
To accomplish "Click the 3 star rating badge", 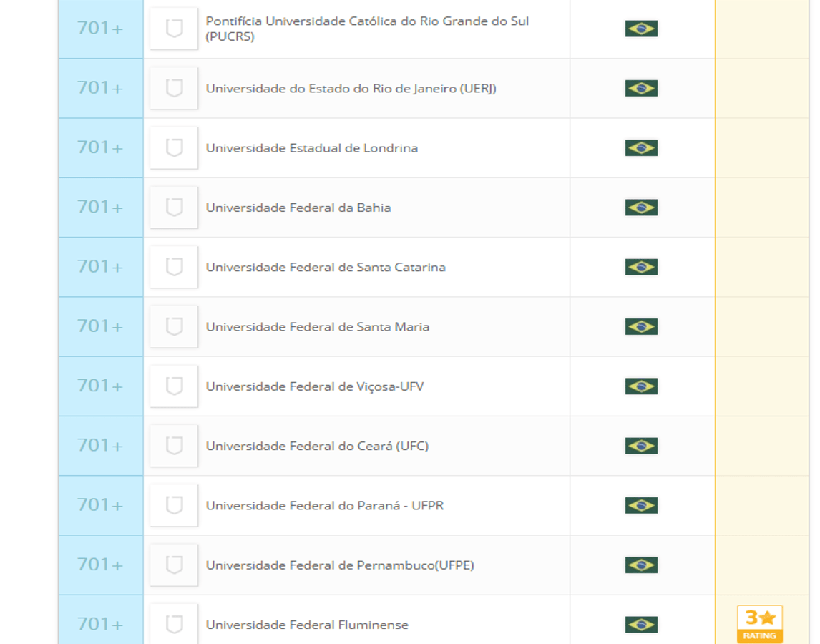I will point(759,624).
